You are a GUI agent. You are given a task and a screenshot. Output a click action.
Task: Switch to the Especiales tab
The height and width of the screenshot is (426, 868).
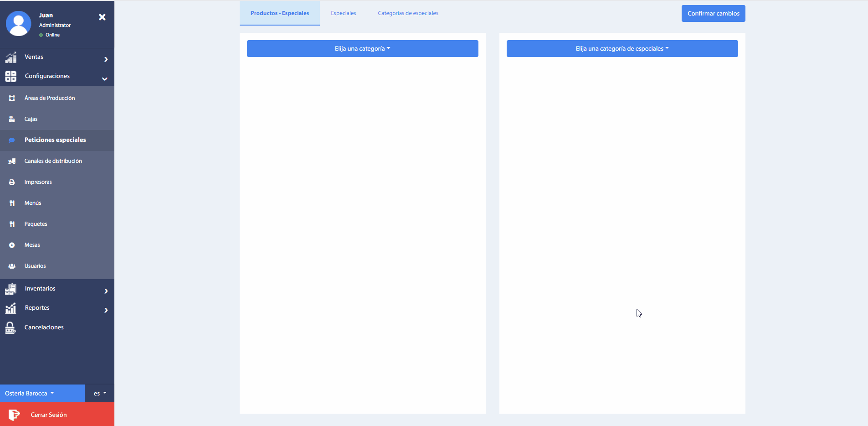pos(343,13)
